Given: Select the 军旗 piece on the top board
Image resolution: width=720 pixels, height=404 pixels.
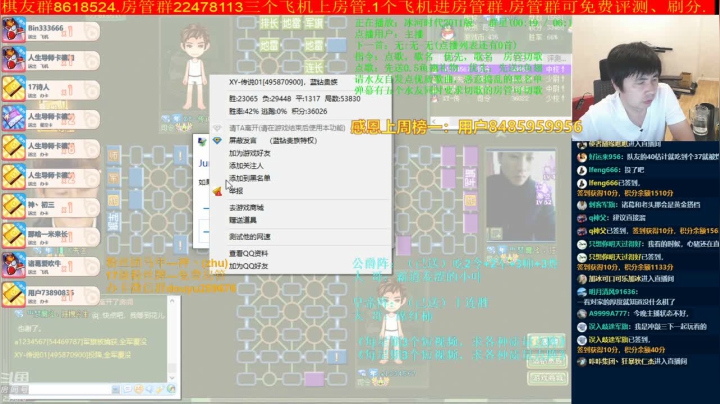Looking at the screenshot, I should pos(314,23).
